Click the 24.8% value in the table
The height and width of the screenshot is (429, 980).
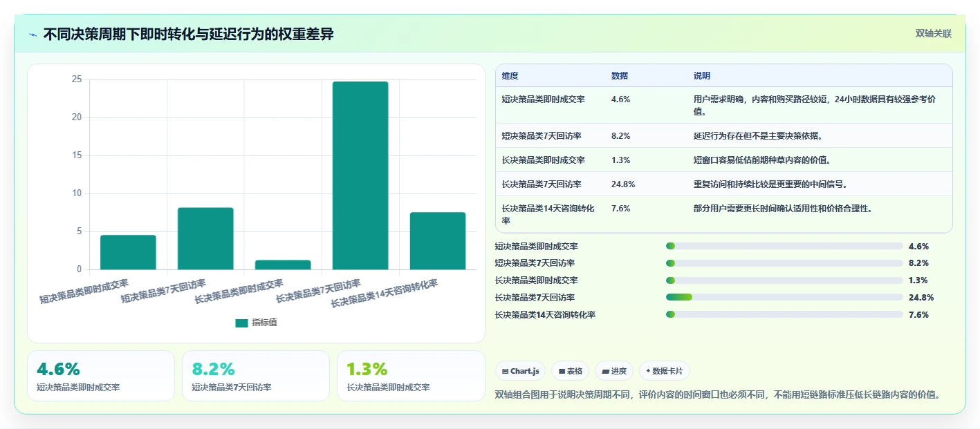coord(623,184)
